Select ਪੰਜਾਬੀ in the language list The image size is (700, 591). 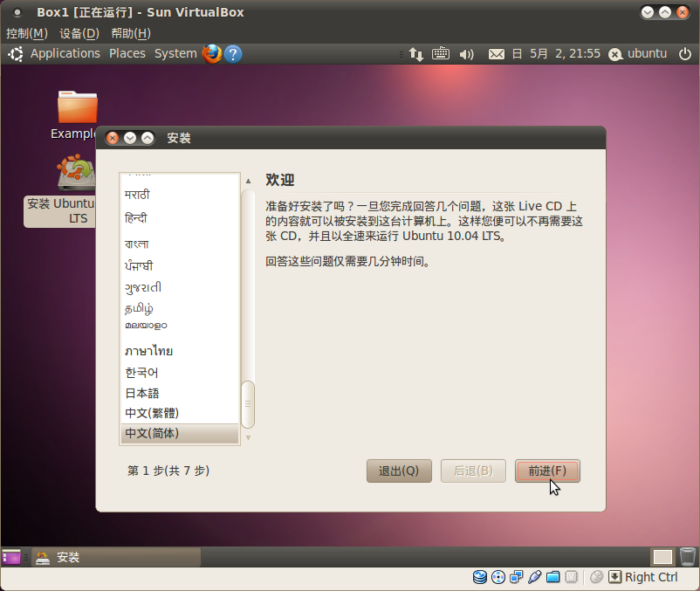click(x=180, y=265)
